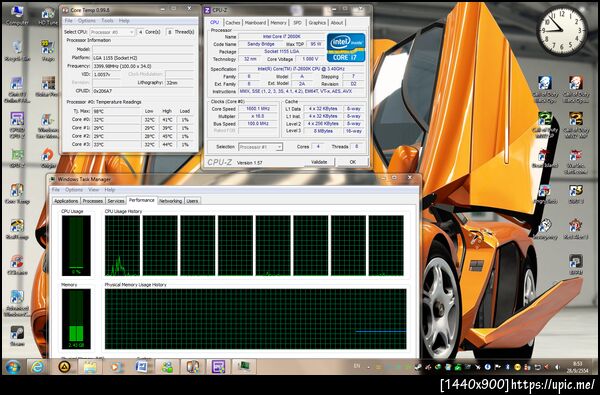The width and height of the screenshot is (600, 395).
Task: Open the Steam desktop shortcut
Action: coord(17,336)
